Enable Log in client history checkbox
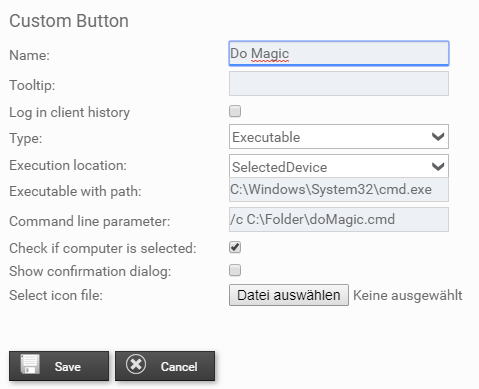This screenshot has width=479, height=389. 235,111
